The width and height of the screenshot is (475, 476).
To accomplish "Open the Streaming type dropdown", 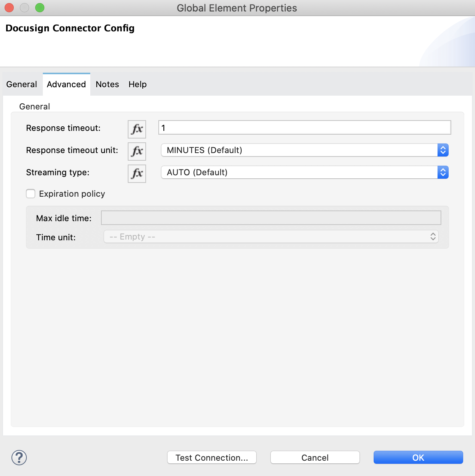I will pos(304,172).
